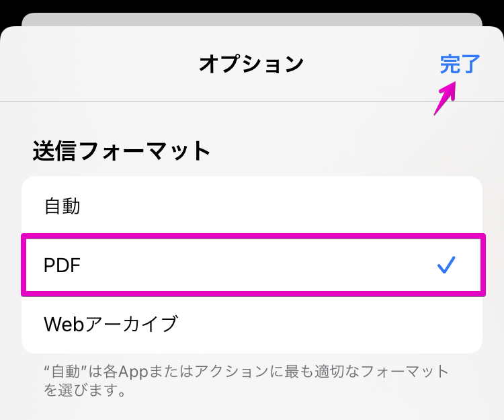Tap the blank space right of 自動
This screenshot has height=420, width=504.
point(280,206)
